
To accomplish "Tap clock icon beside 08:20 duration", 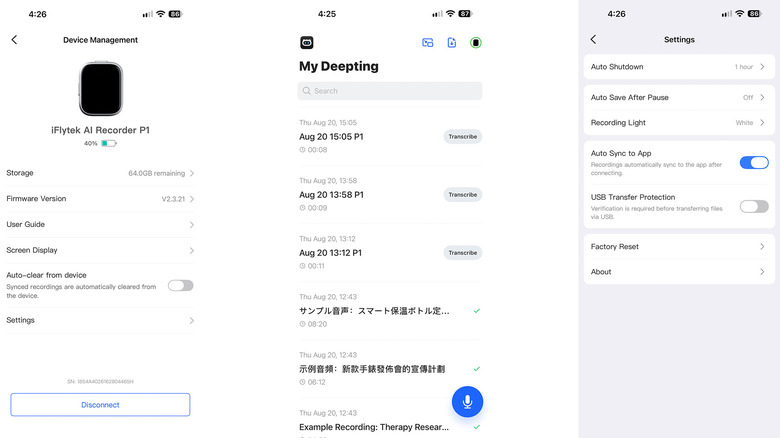I will click(x=302, y=324).
